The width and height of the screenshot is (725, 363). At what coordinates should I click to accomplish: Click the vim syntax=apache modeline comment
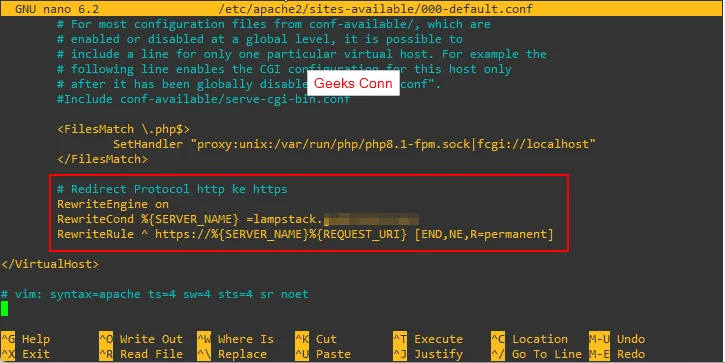pyautogui.click(x=154, y=294)
